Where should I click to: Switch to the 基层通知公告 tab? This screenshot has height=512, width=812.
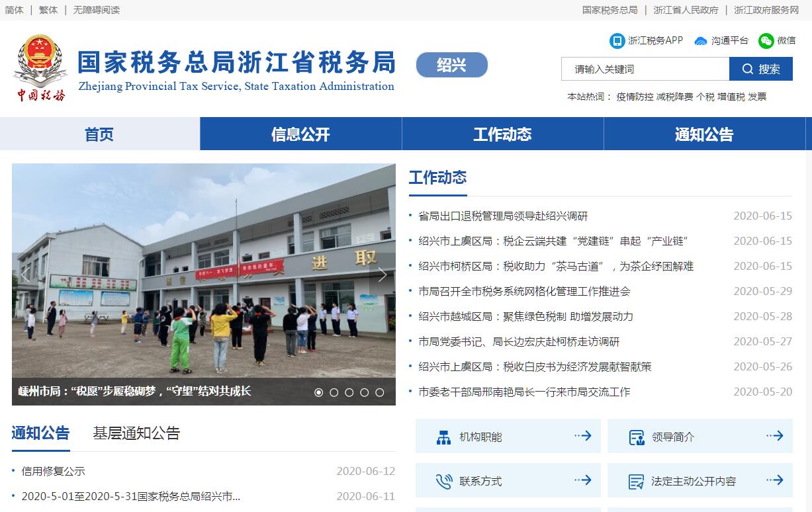136,433
